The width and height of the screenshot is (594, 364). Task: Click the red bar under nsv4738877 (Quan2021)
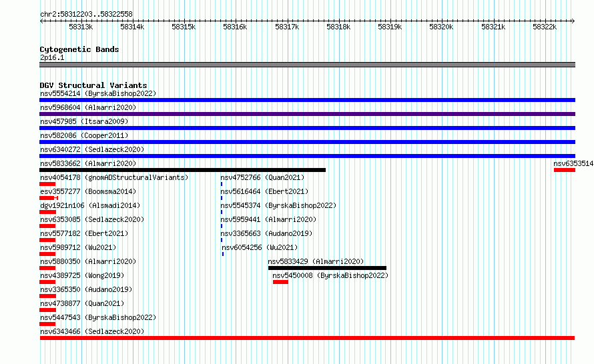tap(48, 310)
